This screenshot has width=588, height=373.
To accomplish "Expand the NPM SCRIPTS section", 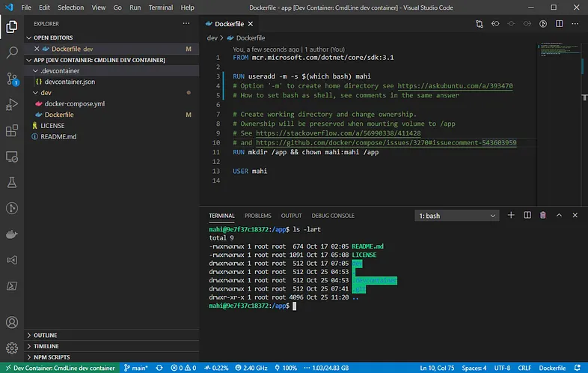I will pos(52,358).
